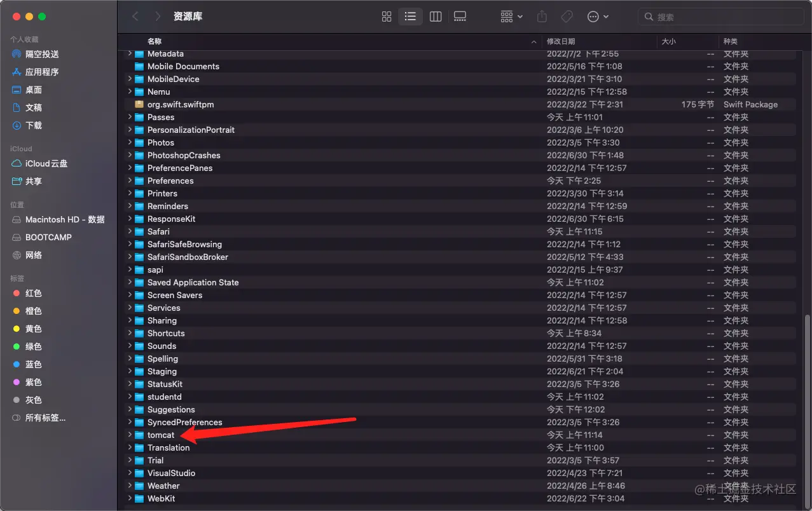
Task: Go back with the back arrow
Action: click(x=135, y=17)
